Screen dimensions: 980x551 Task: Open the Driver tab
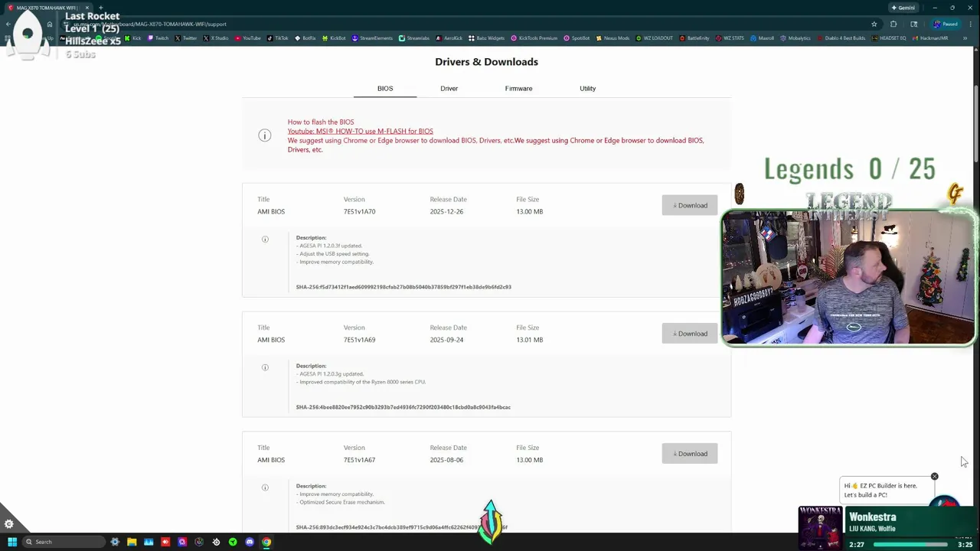pos(449,89)
